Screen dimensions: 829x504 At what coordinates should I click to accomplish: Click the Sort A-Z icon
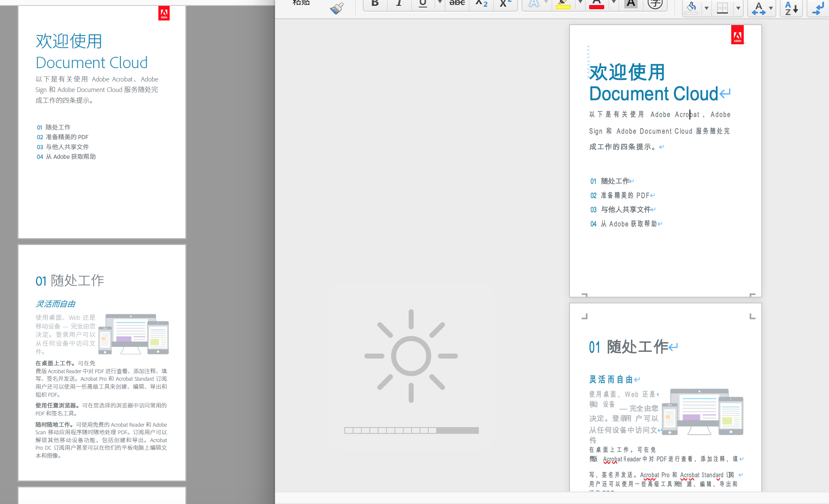791,8
